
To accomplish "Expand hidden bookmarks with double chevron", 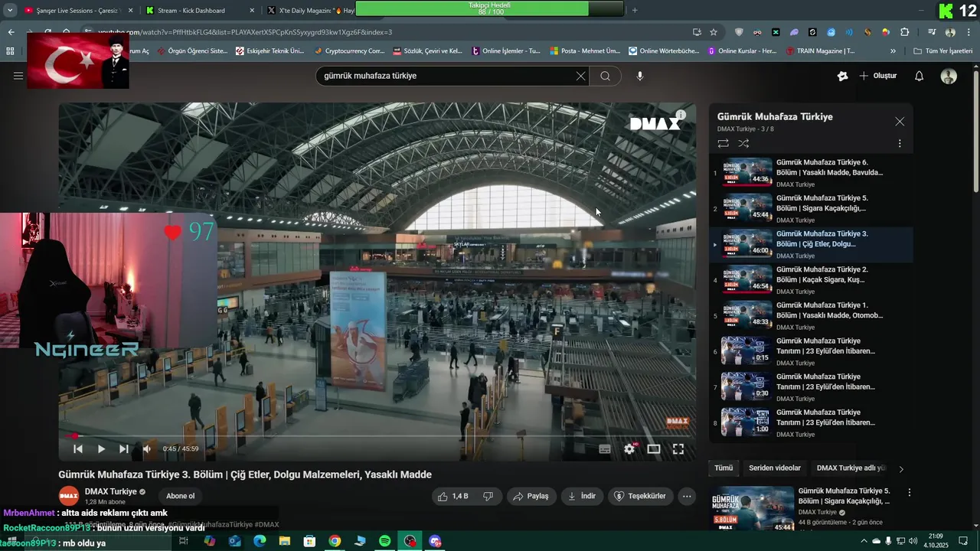I will pyautogui.click(x=893, y=51).
